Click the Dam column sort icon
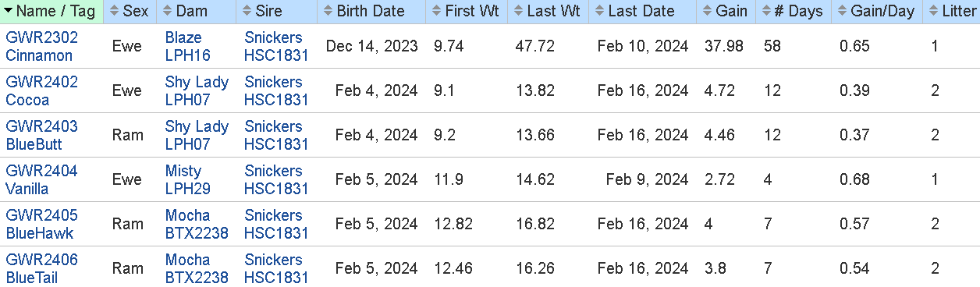Viewport: 980px width, 287px height. tap(167, 12)
